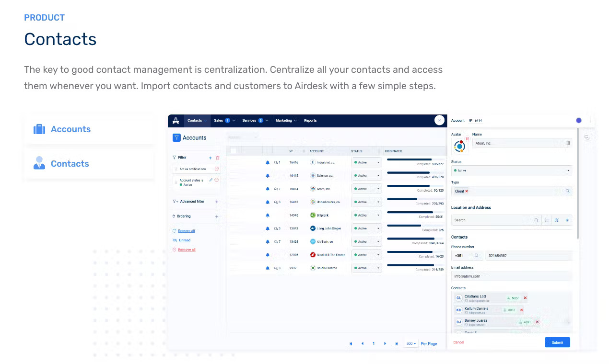Expand the Sales menu chevron

(234, 120)
